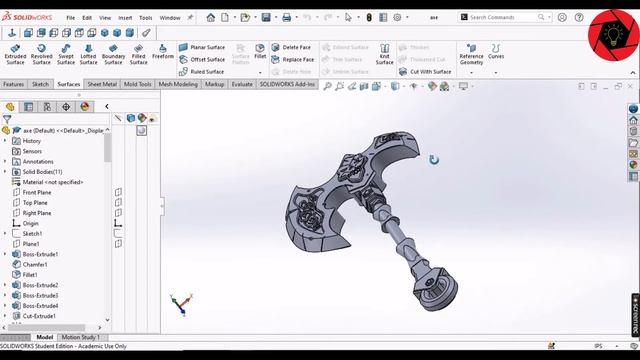Switch to the Features tab

[13, 84]
